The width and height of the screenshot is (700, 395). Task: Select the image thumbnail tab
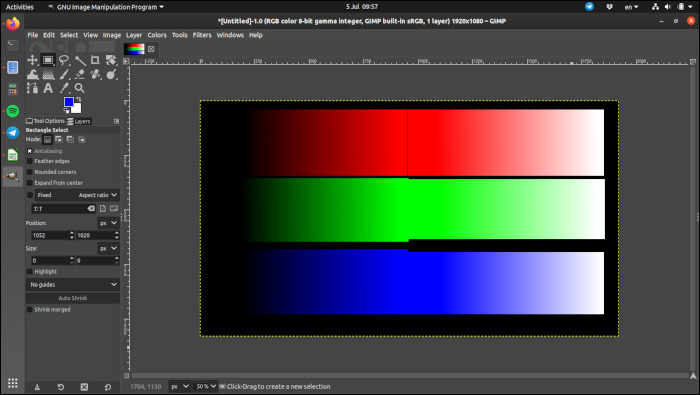tap(134, 49)
